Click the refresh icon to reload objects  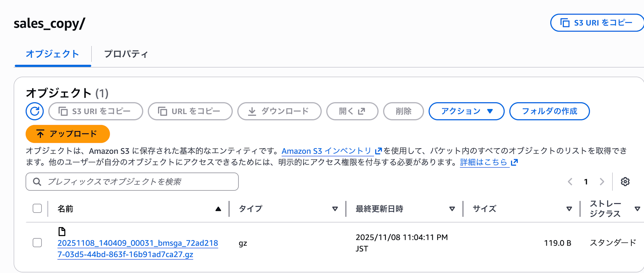(x=34, y=111)
